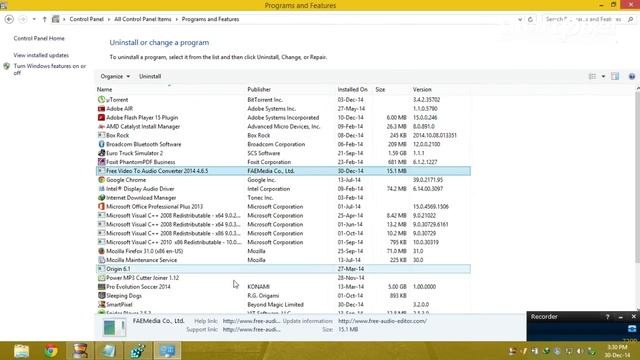Open the Organize dropdown menu
This screenshot has width=640, height=360.
point(115,76)
